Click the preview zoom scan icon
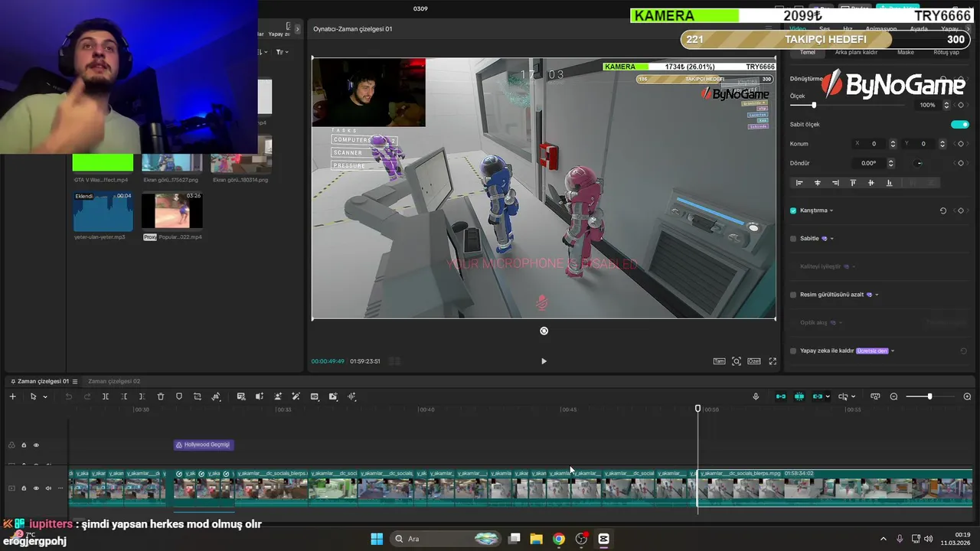 pos(737,361)
